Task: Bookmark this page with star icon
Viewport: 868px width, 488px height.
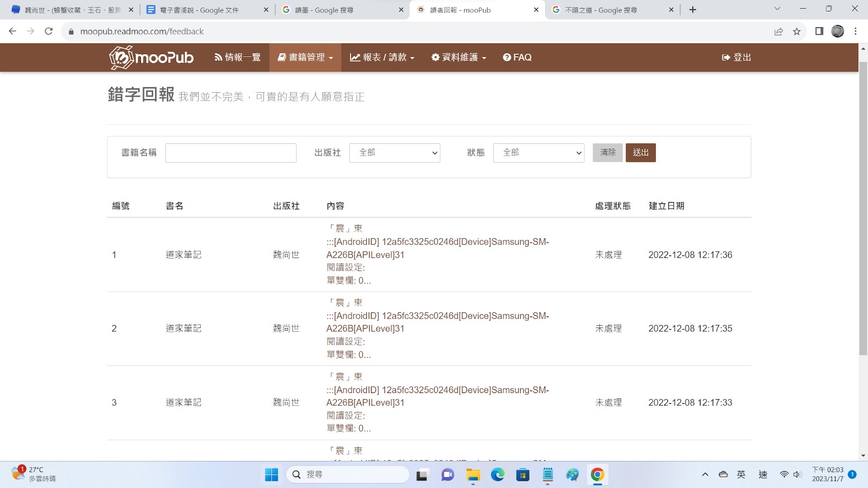Action: (796, 31)
